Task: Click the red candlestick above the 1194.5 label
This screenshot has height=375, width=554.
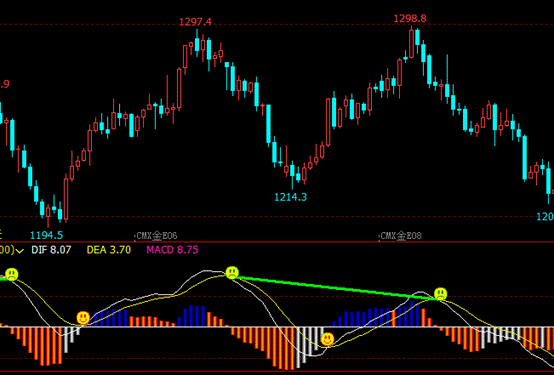Action: coord(48,212)
